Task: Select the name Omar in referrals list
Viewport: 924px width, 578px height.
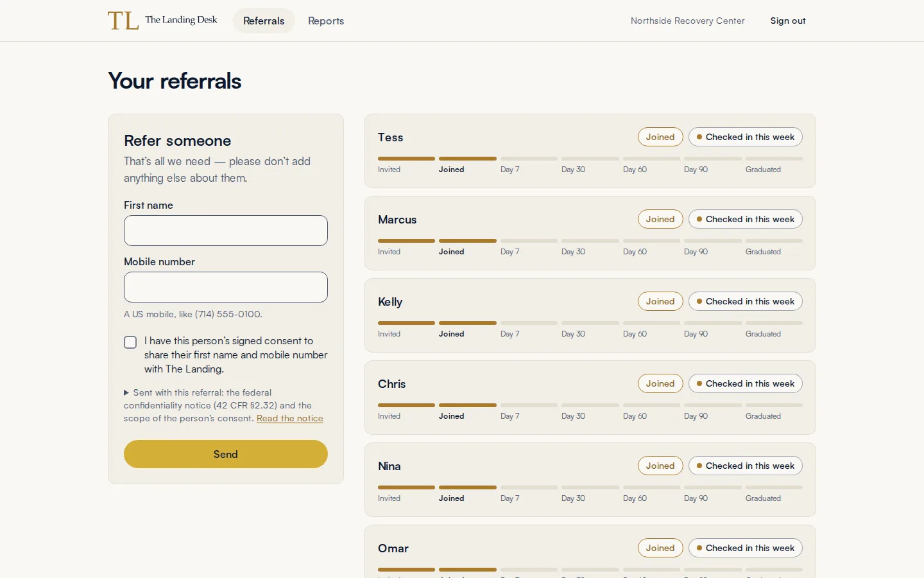Action: (x=393, y=548)
